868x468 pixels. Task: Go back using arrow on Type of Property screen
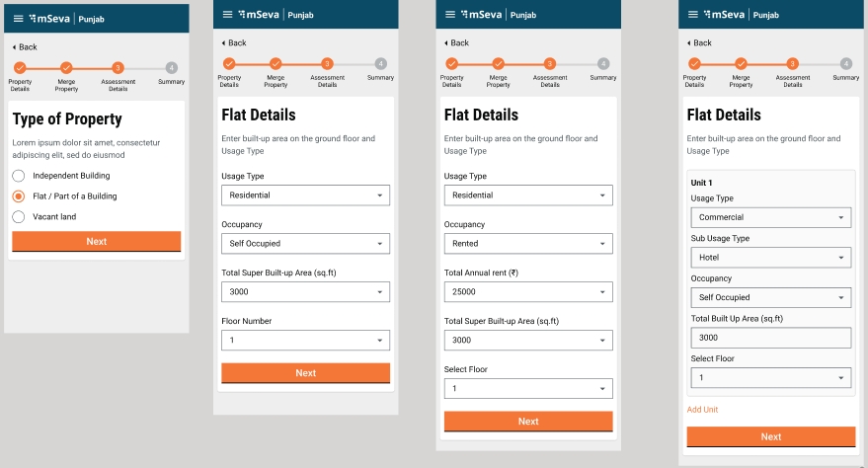coord(15,47)
